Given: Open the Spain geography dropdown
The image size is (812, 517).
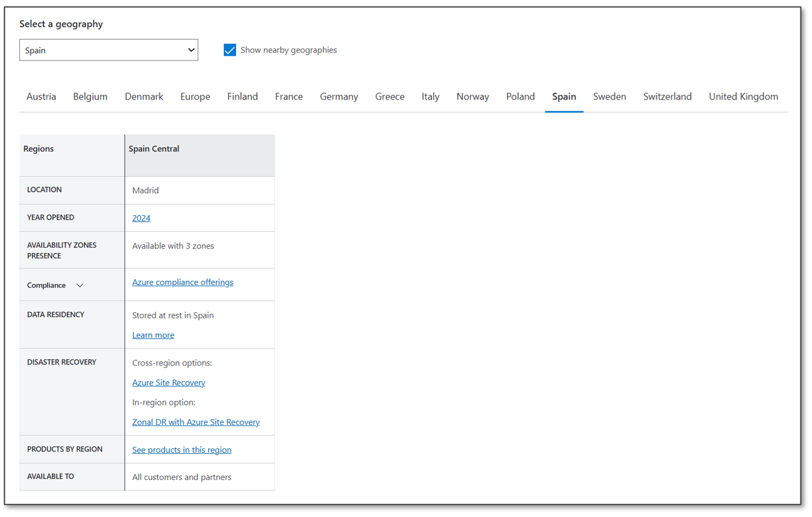Looking at the screenshot, I should click(109, 50).
